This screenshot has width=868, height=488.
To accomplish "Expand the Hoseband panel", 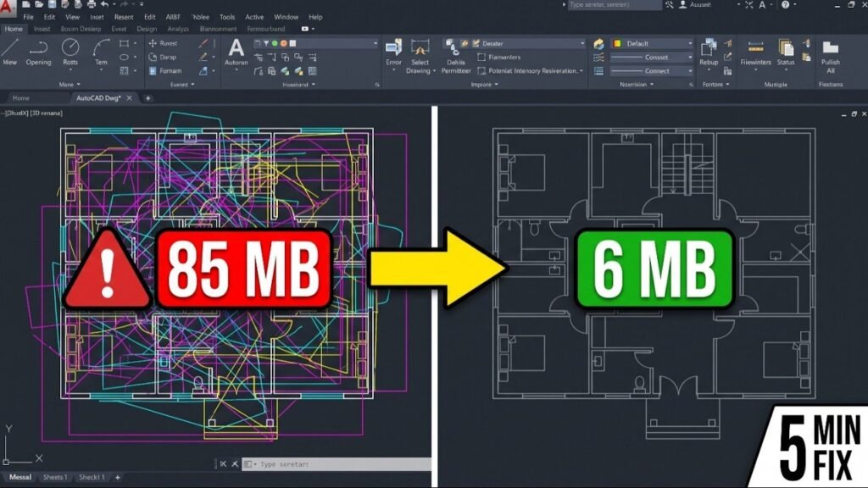I will pos(298,85).
